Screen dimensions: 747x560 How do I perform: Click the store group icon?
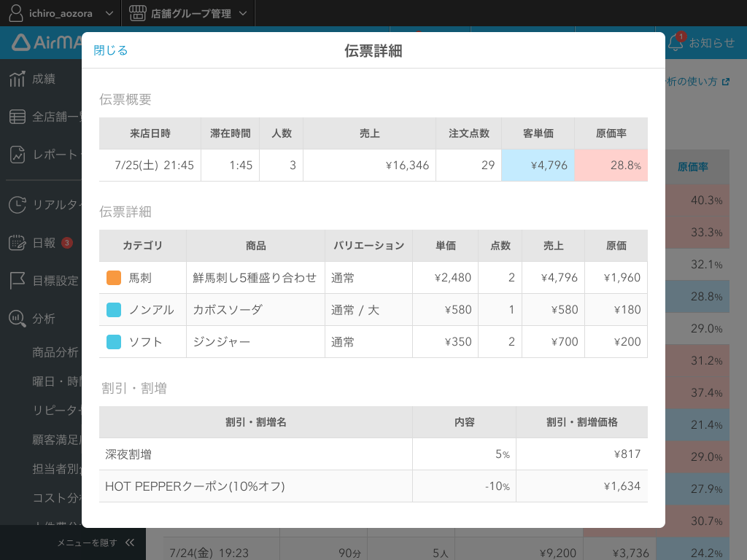(137, 13)
